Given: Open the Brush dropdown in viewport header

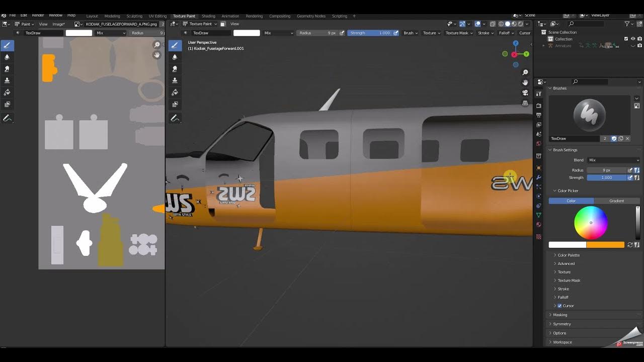Looking at the screenshot, I should click(410, 33).
